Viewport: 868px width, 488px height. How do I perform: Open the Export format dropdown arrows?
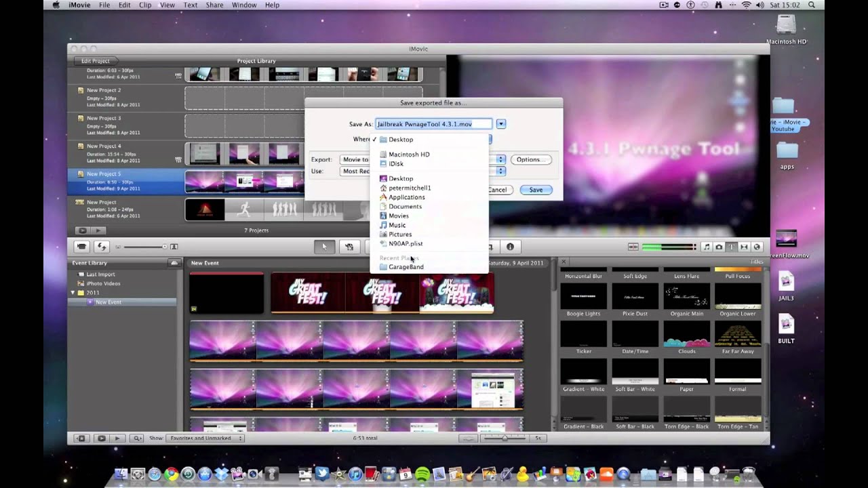tap(501, 159)
